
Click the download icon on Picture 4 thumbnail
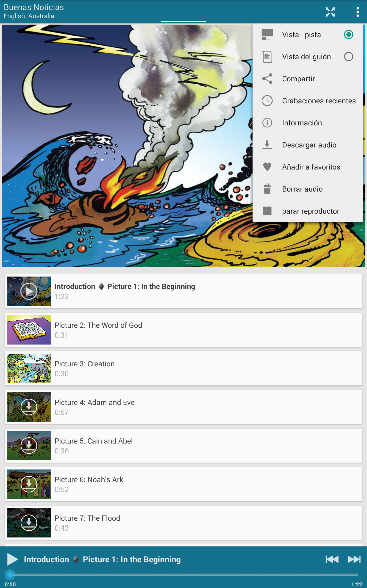(x=29, y=407)
